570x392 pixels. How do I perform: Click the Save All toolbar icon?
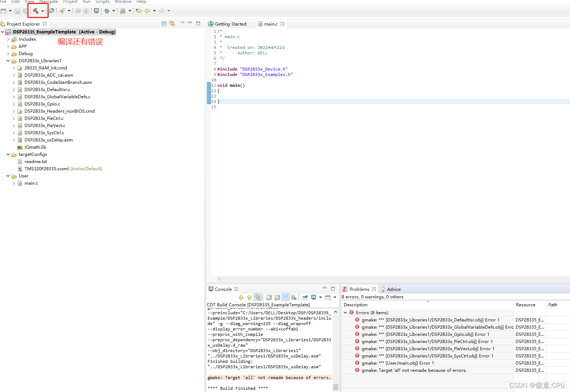pos(25,11)
